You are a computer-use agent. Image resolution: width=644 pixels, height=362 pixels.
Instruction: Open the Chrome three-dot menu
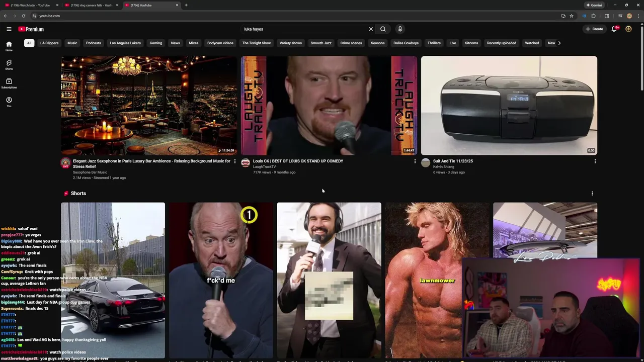coord(637,16)
